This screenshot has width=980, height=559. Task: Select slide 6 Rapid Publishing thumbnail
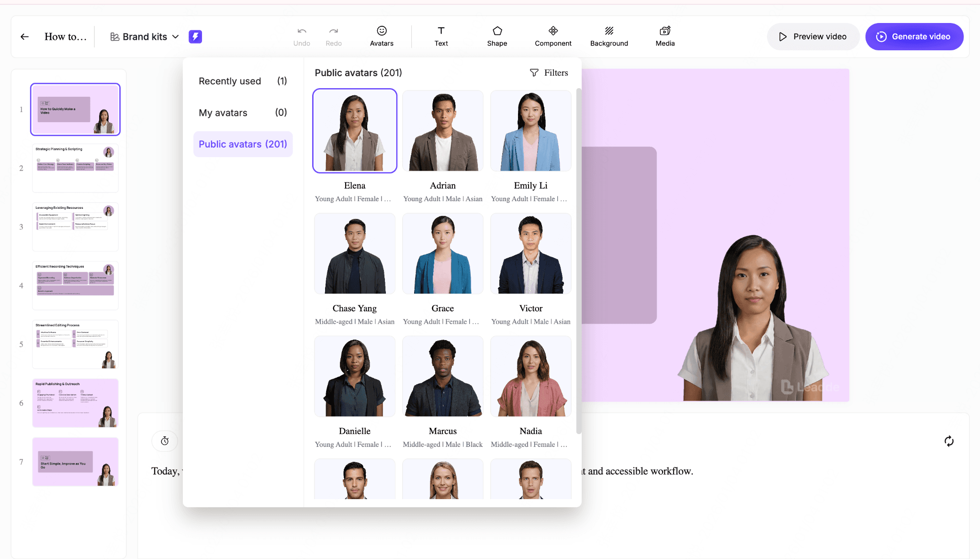coord(75,403)
